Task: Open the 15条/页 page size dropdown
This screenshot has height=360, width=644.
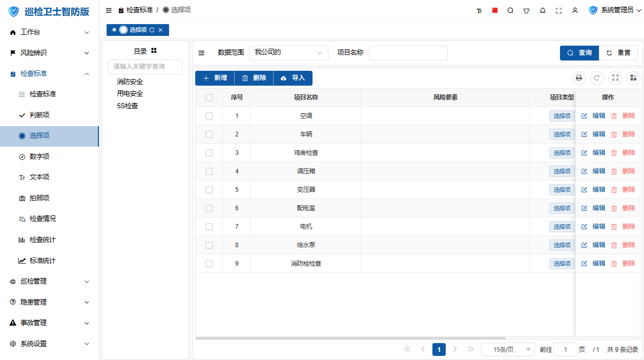Action: [x=508, y=349]
